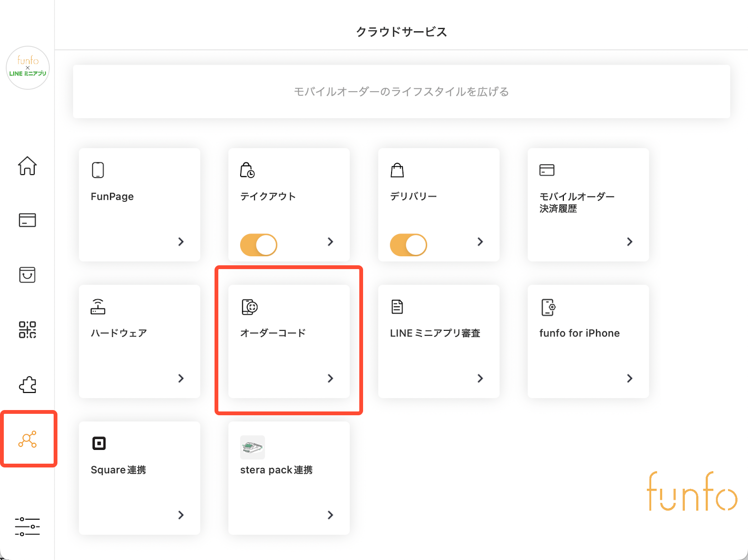This screenshot has width=748, height=560.
Task: Open the stera pack連携 label
Action: 276,470
